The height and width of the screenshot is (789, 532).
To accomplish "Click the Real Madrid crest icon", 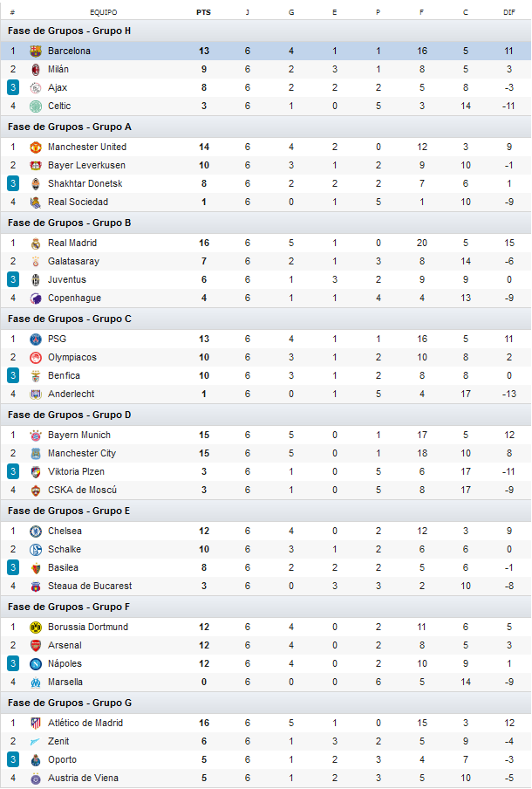I will coord(36,243).
